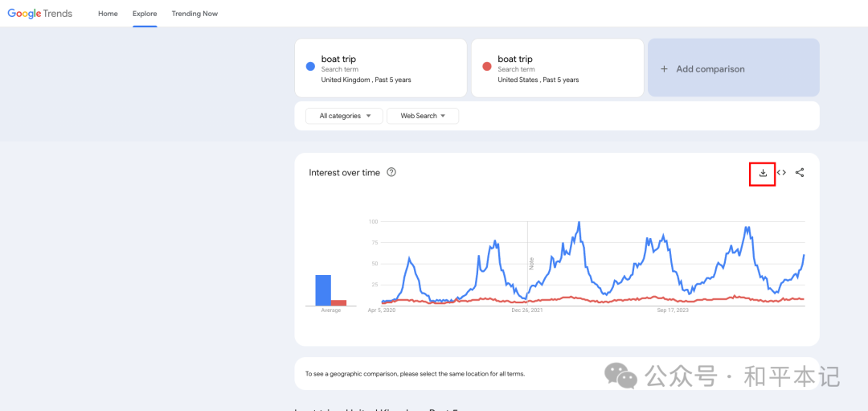Image resolution: width=868 pixels, height=411 pixels.
Task: Open help icon beside Interest over time
Action: pos(391,172)
